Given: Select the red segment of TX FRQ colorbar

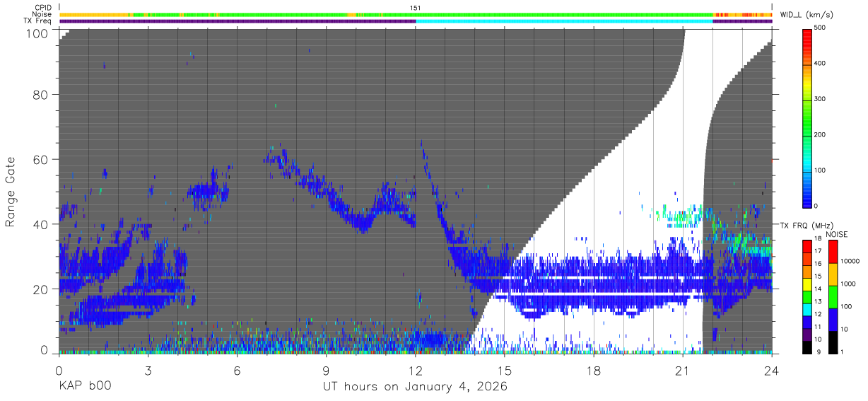Looking at the screenshot, I should [807, 246].
